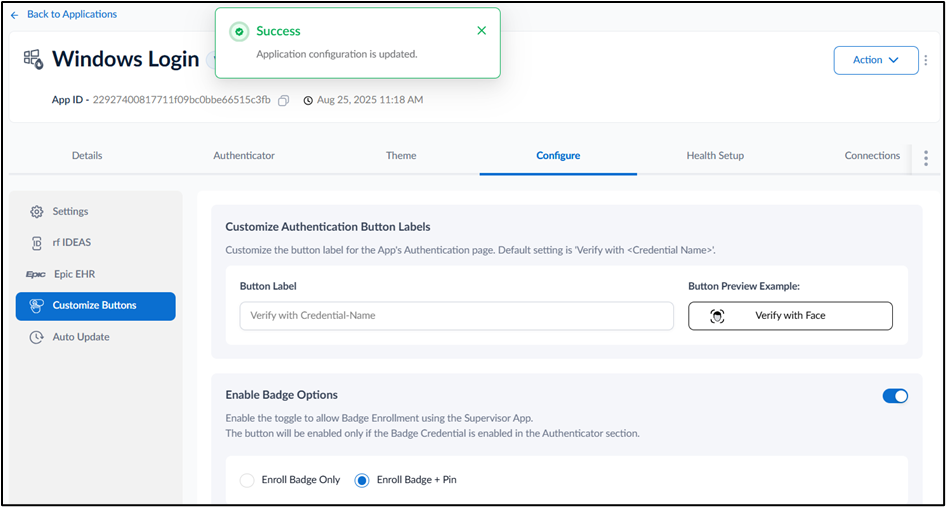Click the clock icon beside the Aug 25 timestamp
946x507 pixels.
coord(308,100)
